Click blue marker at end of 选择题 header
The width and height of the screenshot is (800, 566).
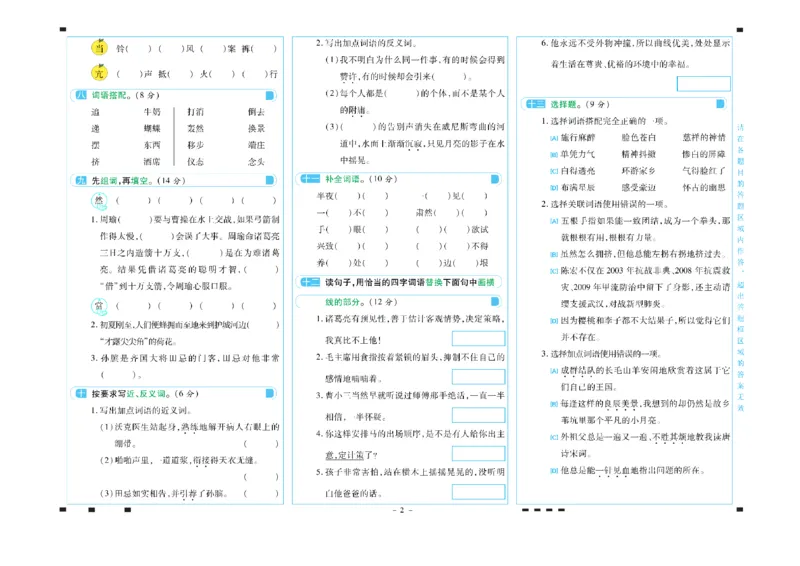point(720,104)
